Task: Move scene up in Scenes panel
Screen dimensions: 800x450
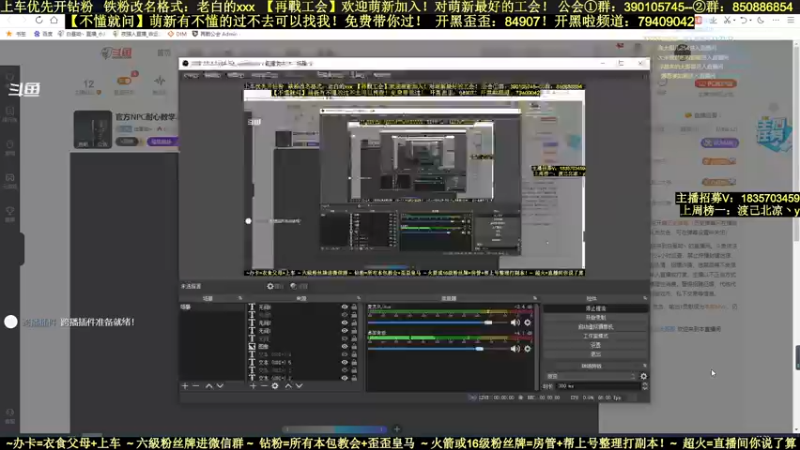Action: pos(209,386)
